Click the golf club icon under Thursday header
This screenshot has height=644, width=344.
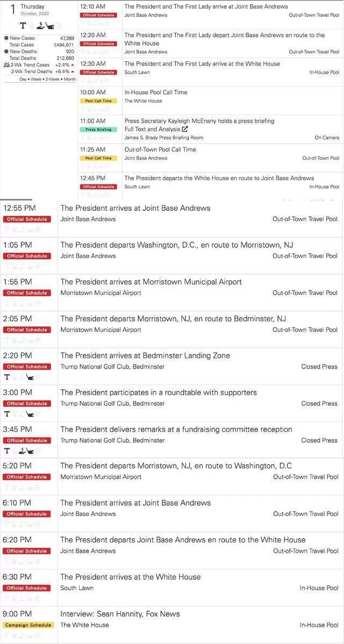[x=49, y=26]
